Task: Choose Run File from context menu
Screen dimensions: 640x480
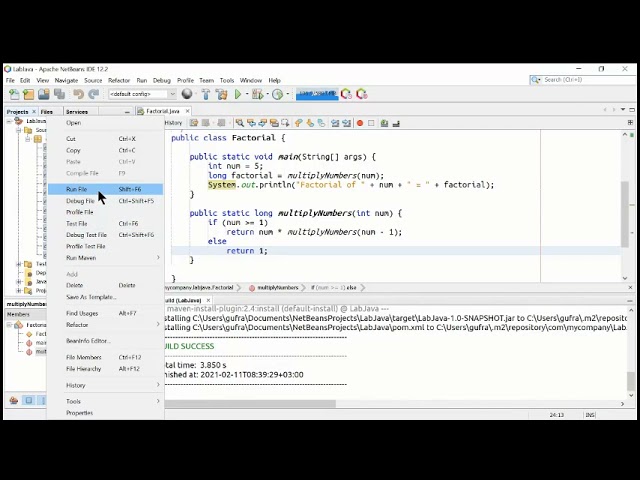Action: 105,189
